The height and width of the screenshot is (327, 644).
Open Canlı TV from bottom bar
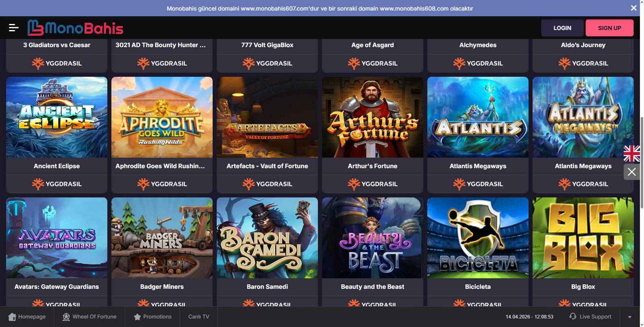(199, 317)
